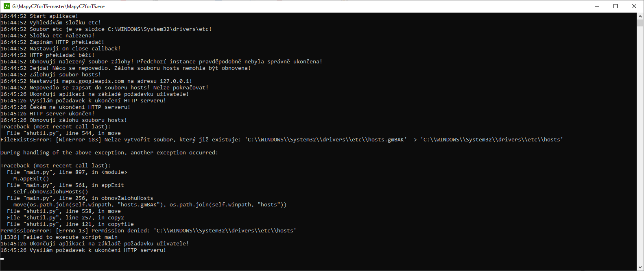Click the green MapyCZforTS app icon in title bar
This screenshot has height=271, width=644.
click(x=7, y=6)
